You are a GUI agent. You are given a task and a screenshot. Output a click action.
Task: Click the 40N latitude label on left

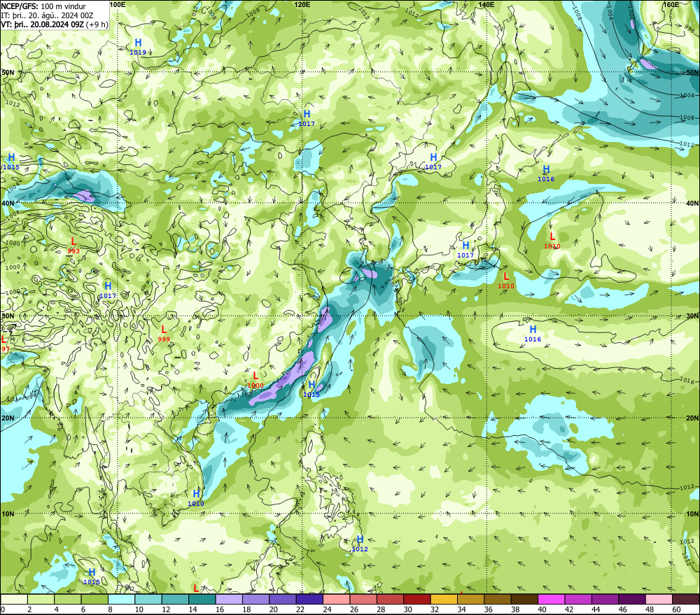click(x=8, y=203)
